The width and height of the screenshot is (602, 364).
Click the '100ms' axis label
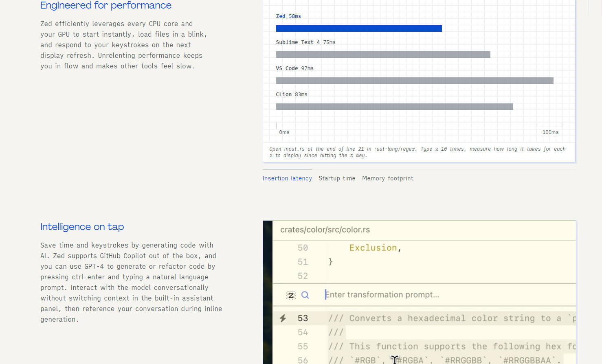pos(550,132)
